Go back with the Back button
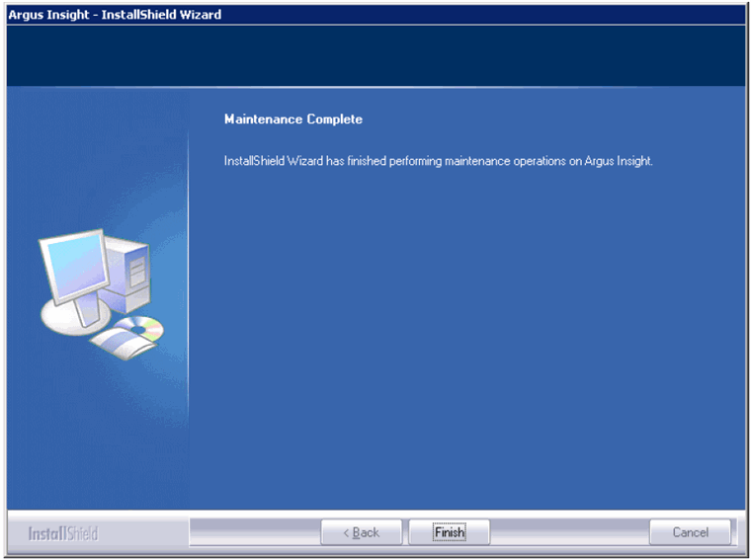 (361, 532)
